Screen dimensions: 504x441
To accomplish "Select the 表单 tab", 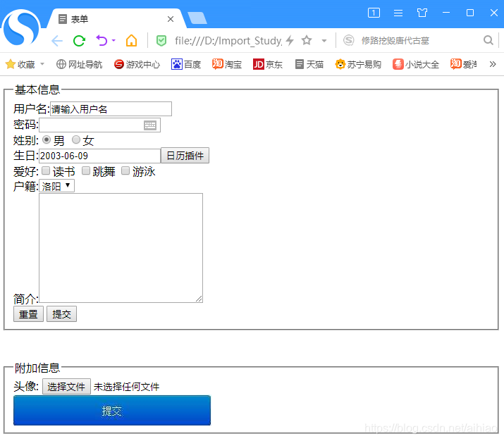I will click(x=116, y=19).
